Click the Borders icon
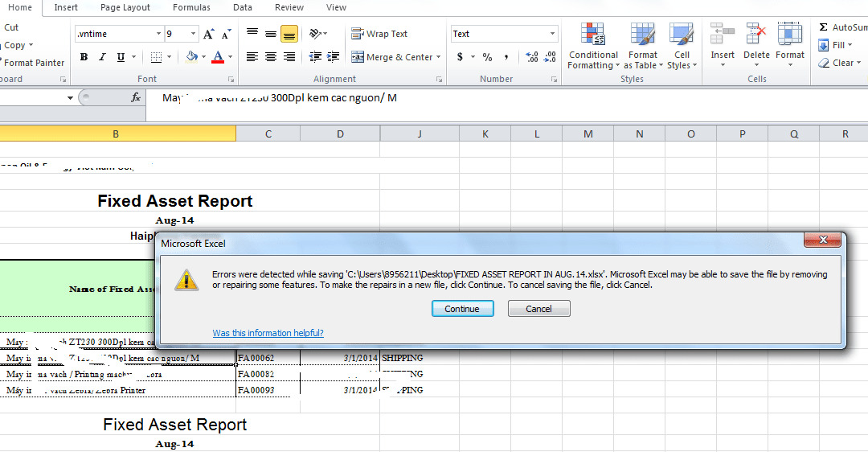Screen dimensions: 868x452 pyautogui.click(x=157, y=57)
